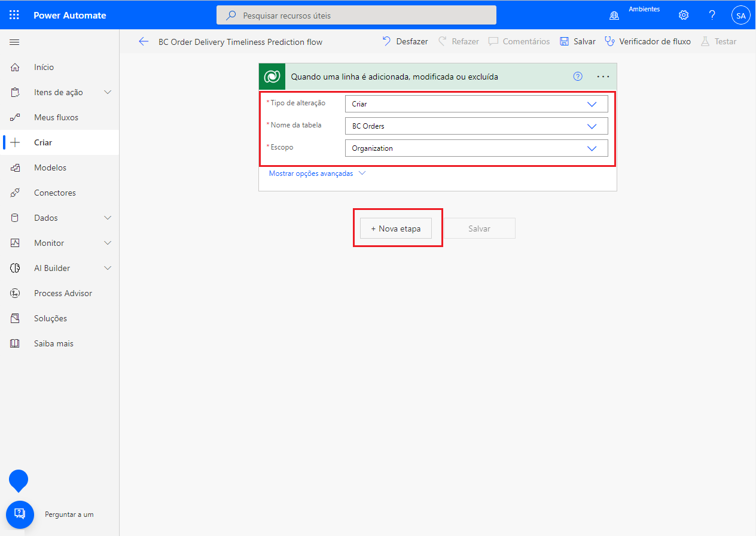This screenshot has height=536, width=756.
Task: Click the Criar plus icon
Action: coord(15,142)
